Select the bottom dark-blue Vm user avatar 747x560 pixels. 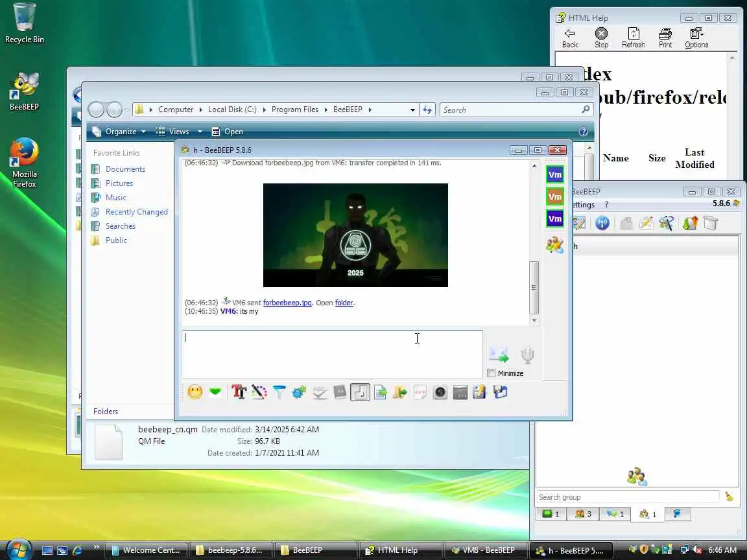pyautogui.click(x=555, y=218)
